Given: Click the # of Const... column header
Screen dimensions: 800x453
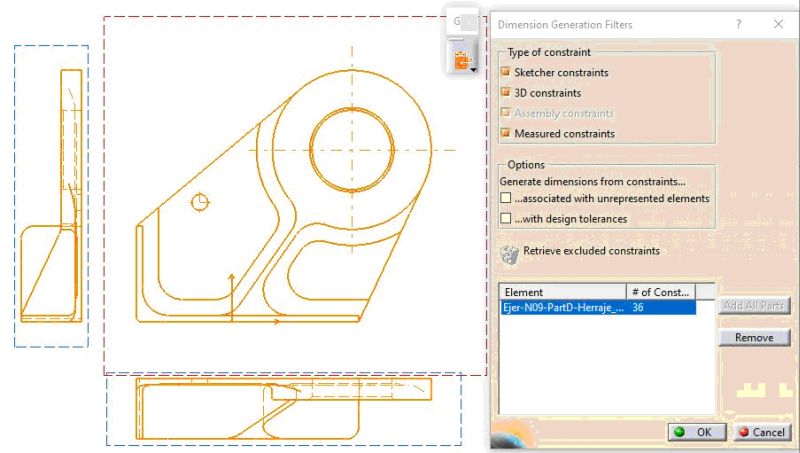Looking at the screenshot, I should [658, 292].
